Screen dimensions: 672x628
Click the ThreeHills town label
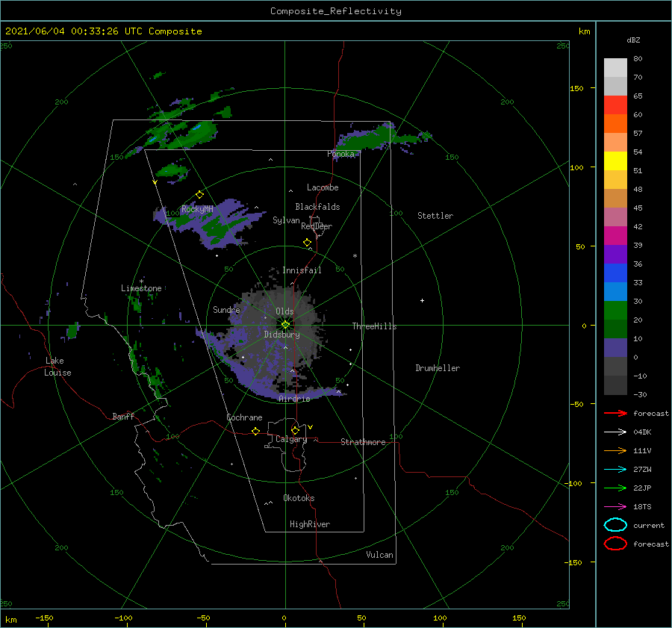click(375, 326)
